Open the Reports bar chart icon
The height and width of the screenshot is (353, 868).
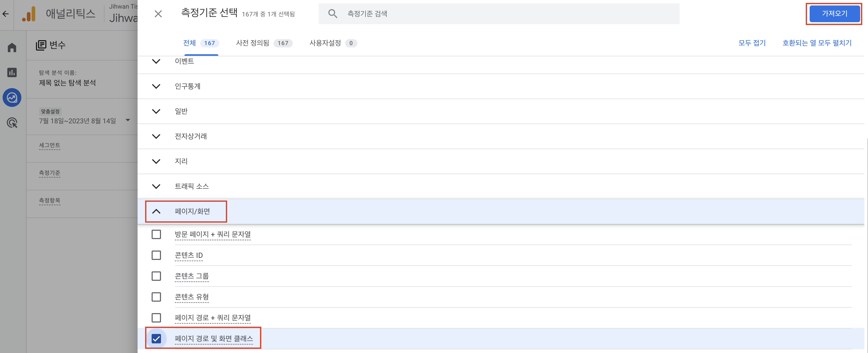(12, 72)
